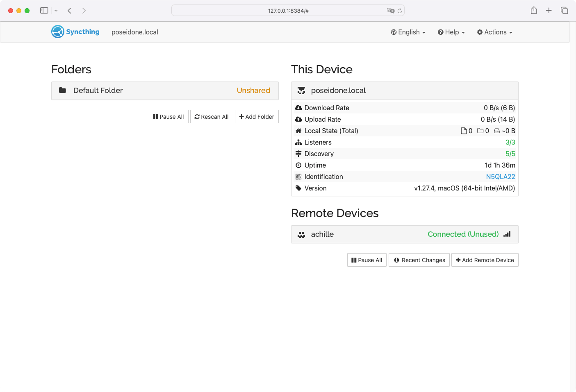The width and height of the screenshot is (576, 392).
Task: Toggle Safari's sidebar
Action: point(44,10)
